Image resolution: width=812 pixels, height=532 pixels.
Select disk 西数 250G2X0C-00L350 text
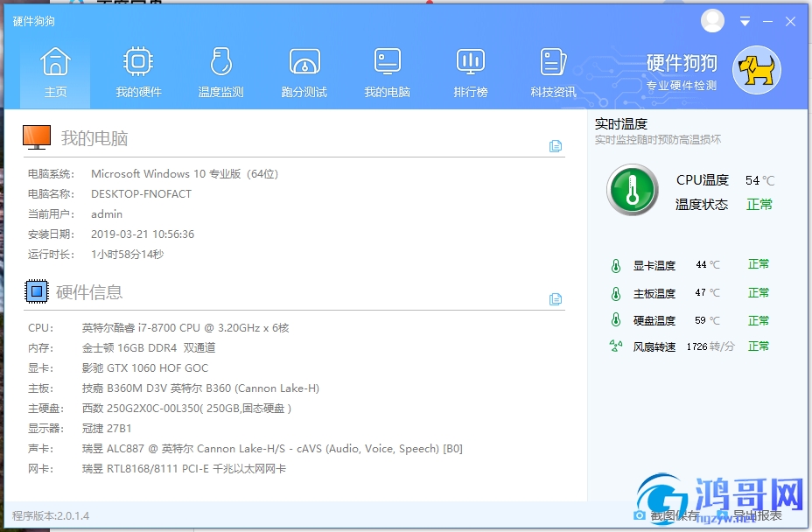pyautogui.click(x=186, y=409)
